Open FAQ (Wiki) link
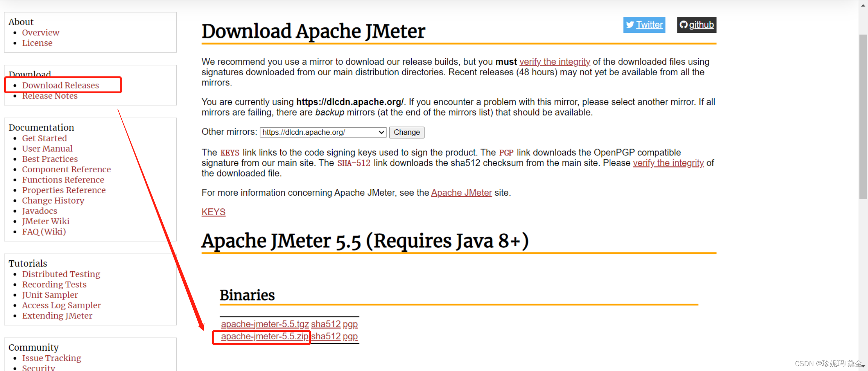 44,232
